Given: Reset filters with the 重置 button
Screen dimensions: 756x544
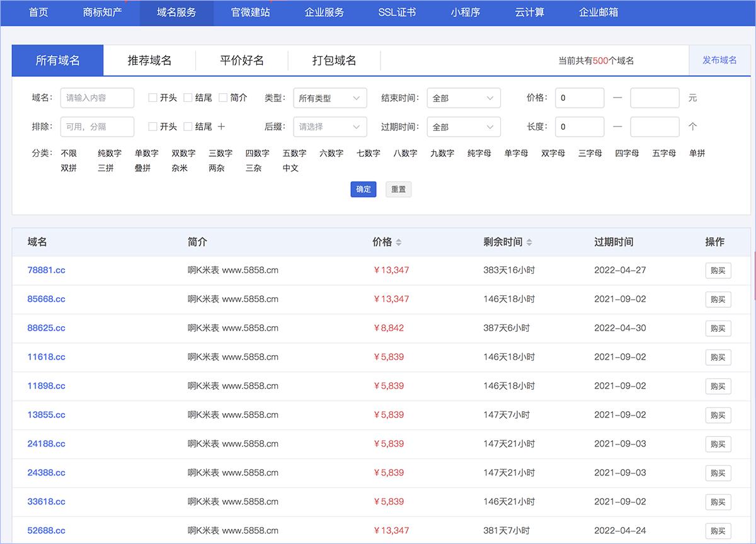Looking at the screenshot, I should 398,189.
